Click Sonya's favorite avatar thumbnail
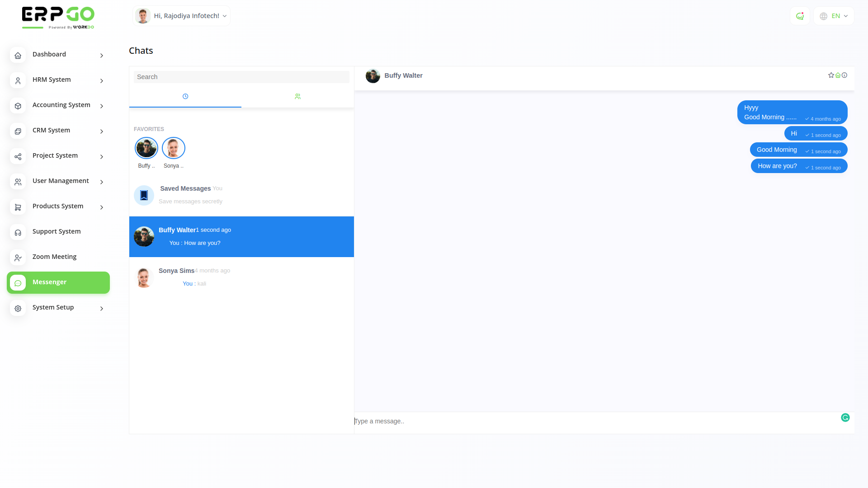The image size is (868, 488). [x=174, y=148]
